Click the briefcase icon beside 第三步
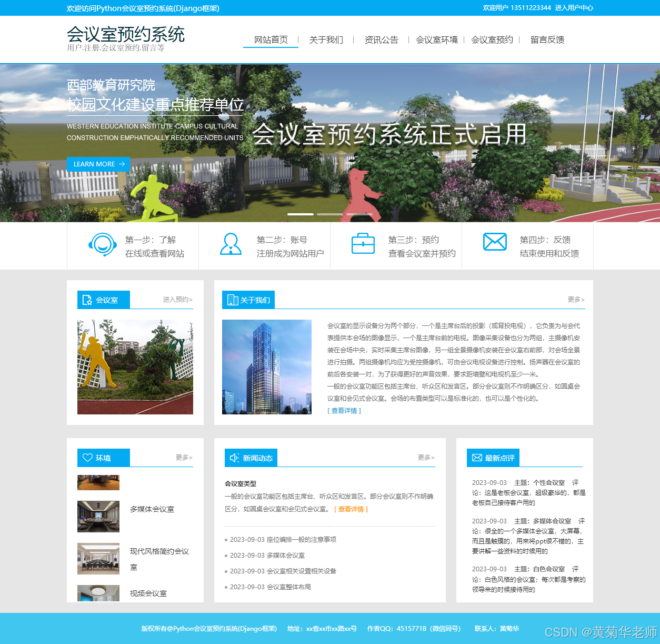Image resolution: width=660 pixels, height=644 pixels. pos(363,243)
